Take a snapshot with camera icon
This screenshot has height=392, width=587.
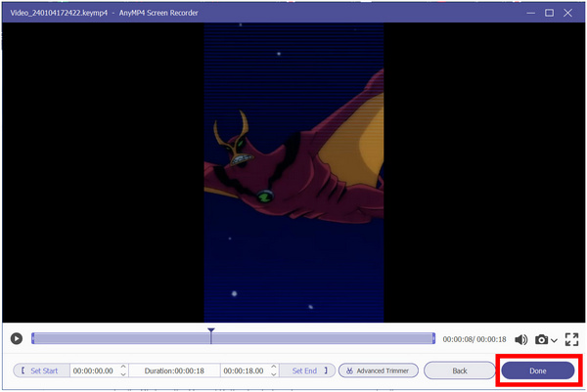pyautogui.click(x=541, y=339)
